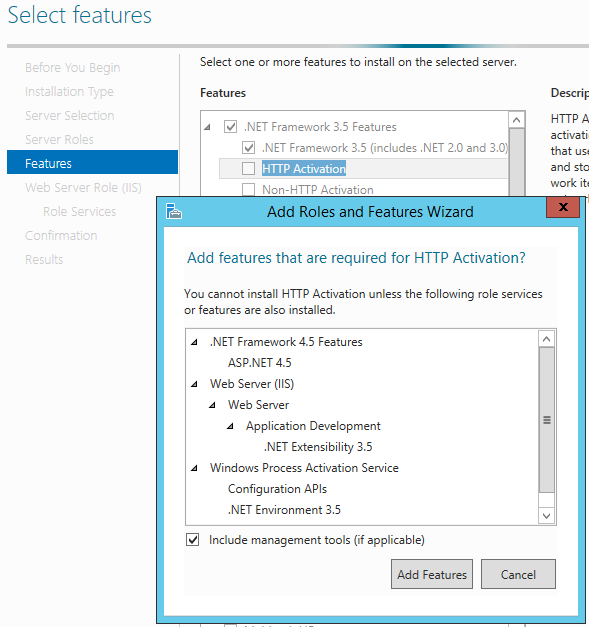Click the dialog list scrollbar thumb
The width and height of the screenshot is (589, 627).
(x=547, y=420)
